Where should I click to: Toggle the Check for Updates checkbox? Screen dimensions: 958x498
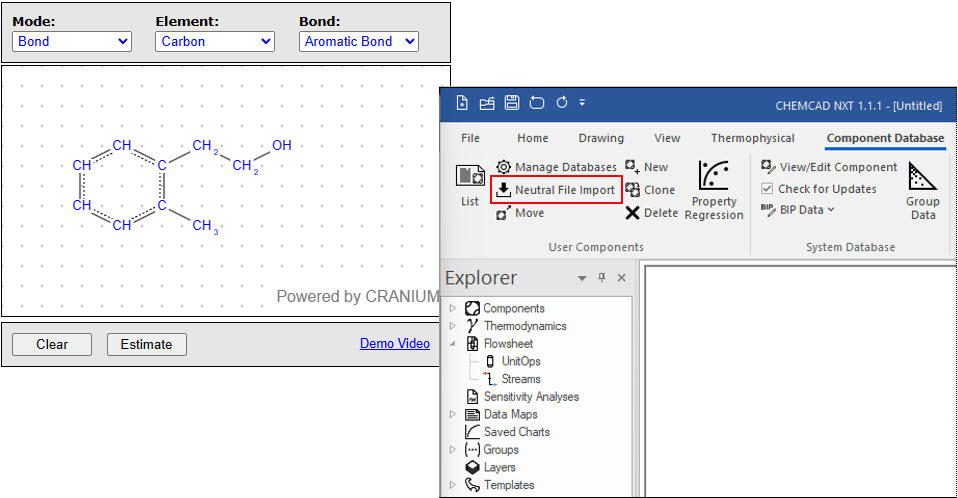coord(767,189)
